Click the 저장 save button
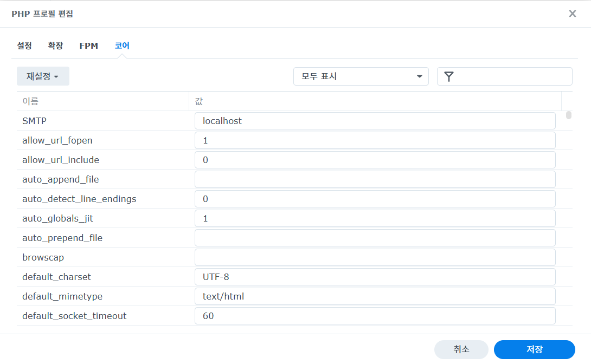This screenshot has width=591, height=364. (x=534, y=349)
